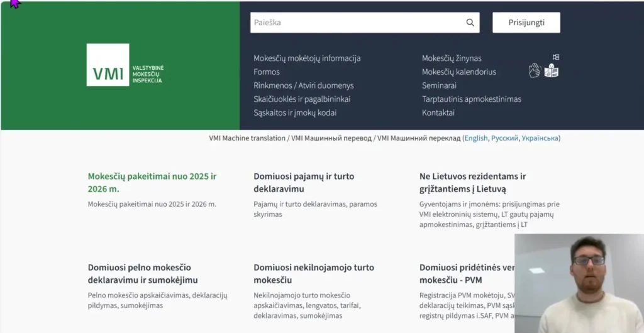Open Sąskaitos ir įmokų kodai
Image resolution: width=644 pixels, height=333 pixels.
click(x=295, y=112)
